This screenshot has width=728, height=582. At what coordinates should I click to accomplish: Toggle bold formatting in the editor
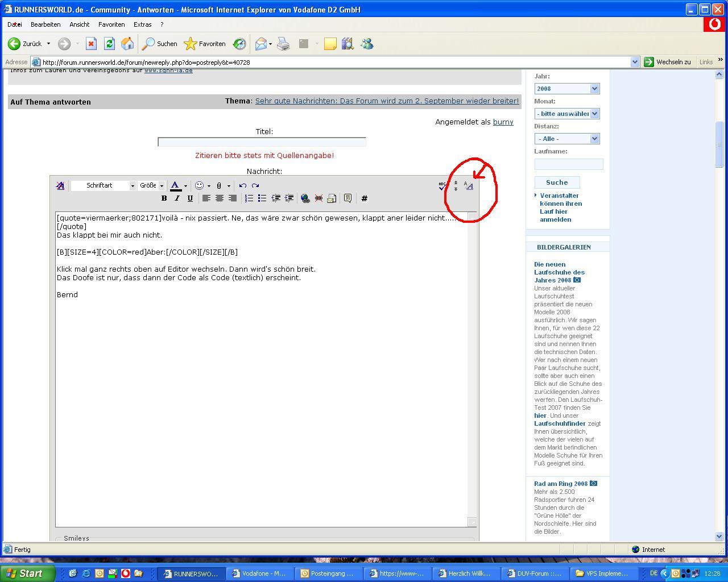(164, 198)
